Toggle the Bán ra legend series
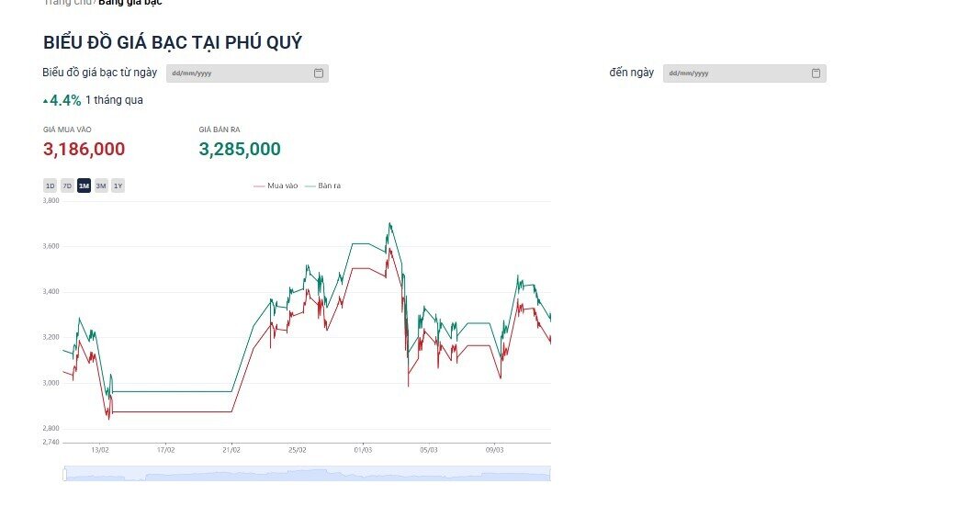This screenshot has height=506, width=980. point(323,186)
